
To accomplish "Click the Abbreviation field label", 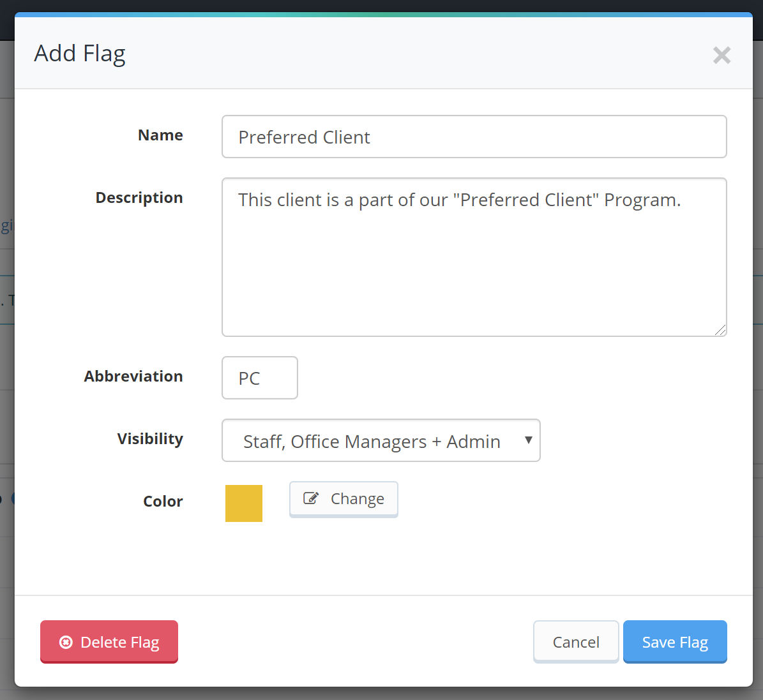I will click(133, 376).
